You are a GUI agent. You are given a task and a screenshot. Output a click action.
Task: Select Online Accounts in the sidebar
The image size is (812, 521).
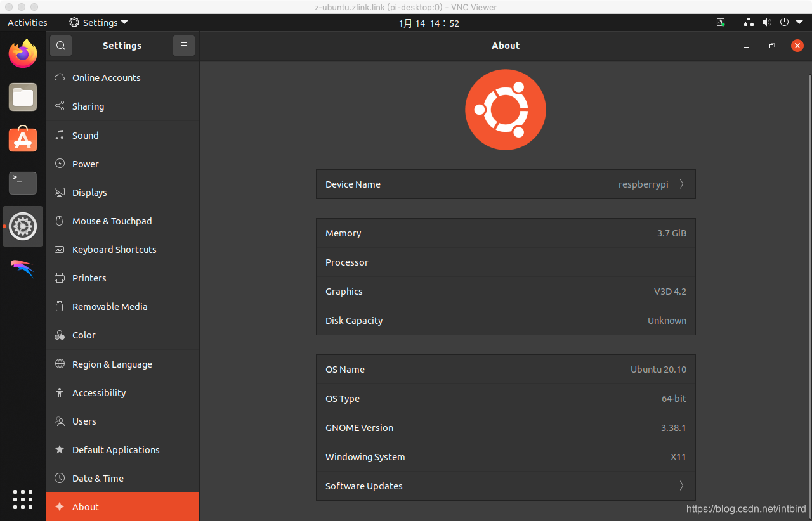[x=122, y=77]
